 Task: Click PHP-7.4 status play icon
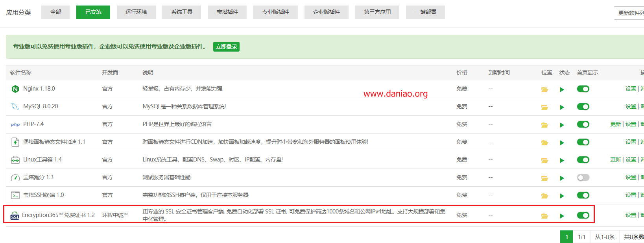coord(562,125)
